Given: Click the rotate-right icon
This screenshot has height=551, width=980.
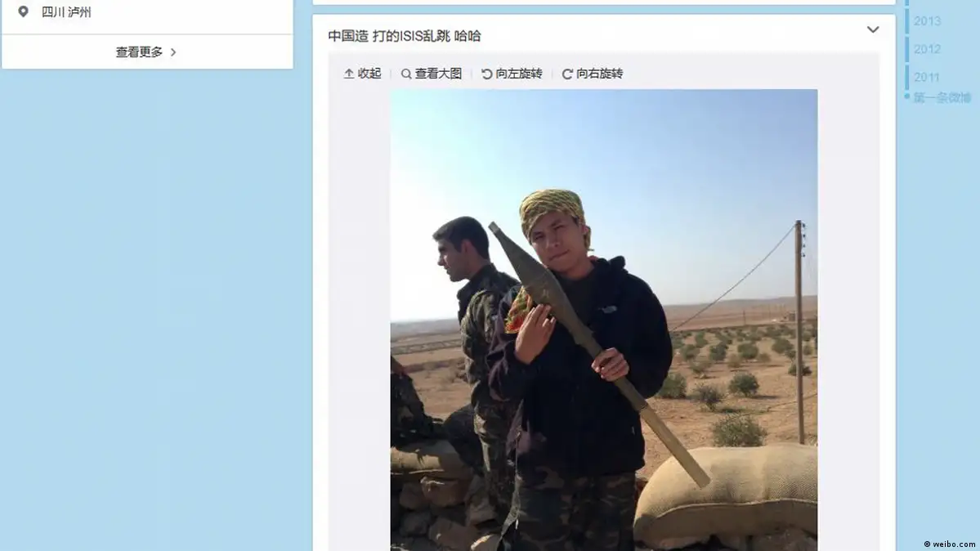Looking at the screenshot, I should point(567,74).
